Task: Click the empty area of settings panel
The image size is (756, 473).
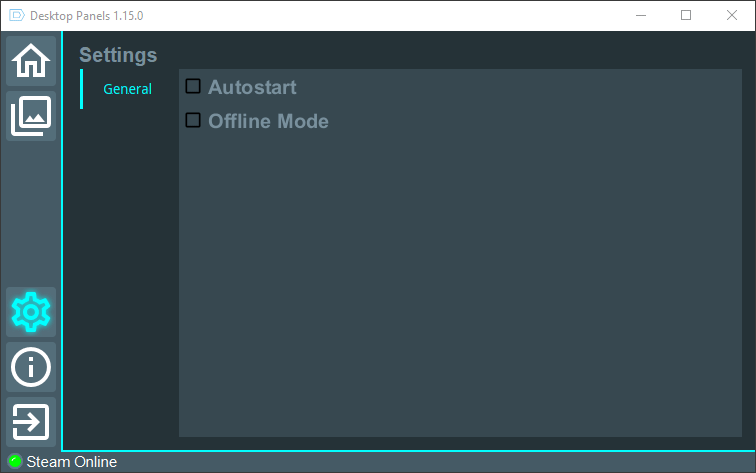Action: pyautogui.click(x=460, y=284)
